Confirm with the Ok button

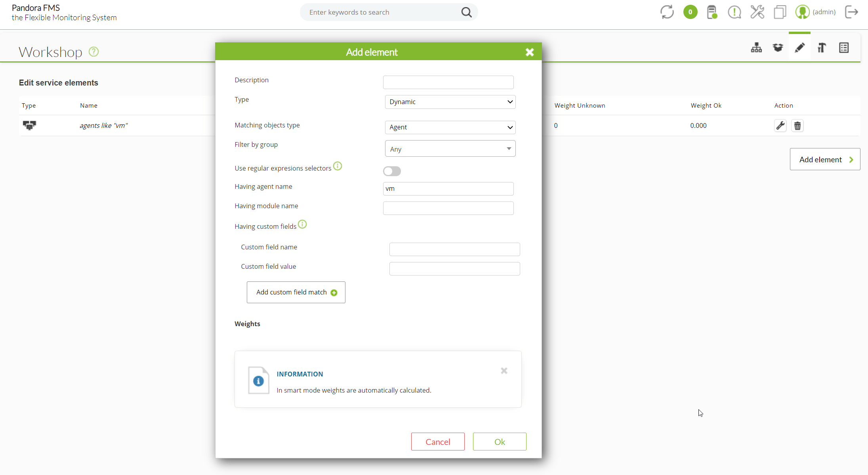point(499,441)
